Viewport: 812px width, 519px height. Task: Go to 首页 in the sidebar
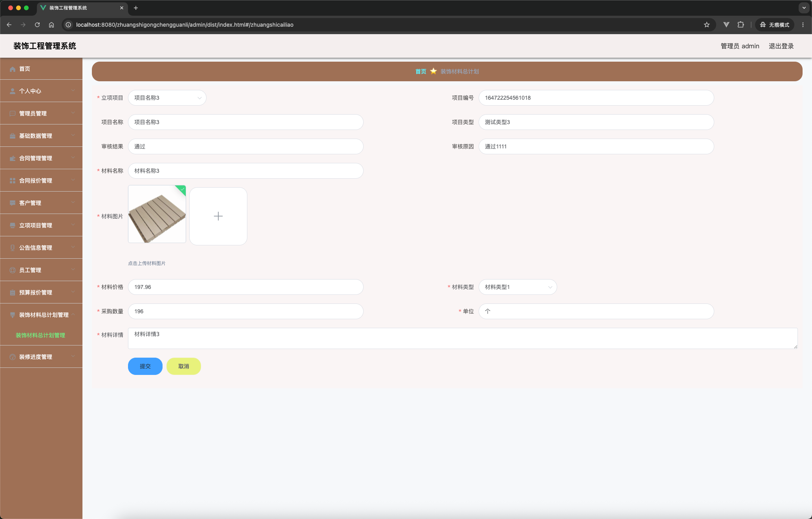(41, 69)
